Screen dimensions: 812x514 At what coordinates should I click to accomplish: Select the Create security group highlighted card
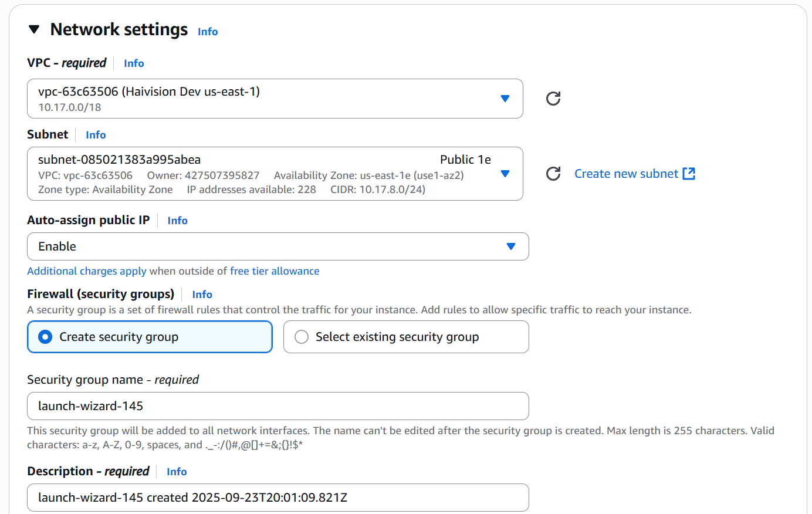(x=150, y=337)
